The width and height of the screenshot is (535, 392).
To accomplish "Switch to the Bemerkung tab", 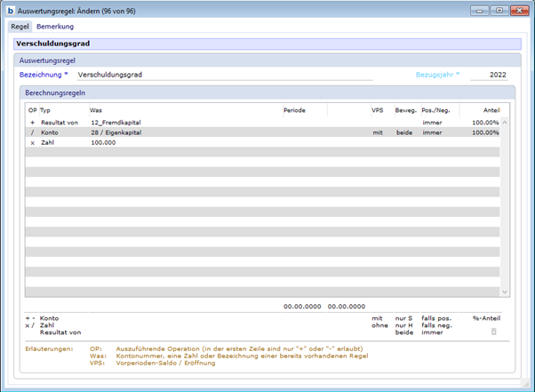I will pos(55,27).
